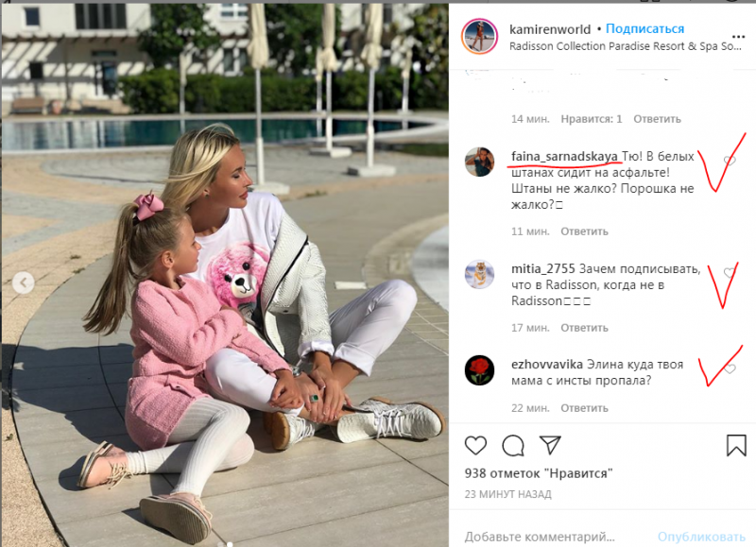Follow the account via Подписаться
This screenshot has height=547, width=756.
644,29
